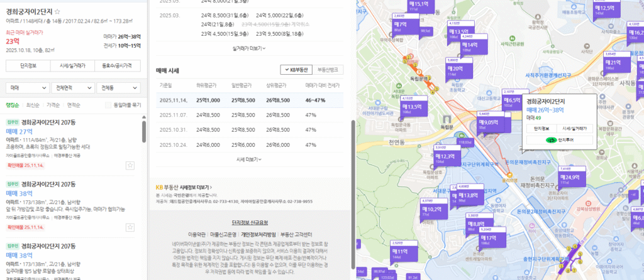This screenshot has height=280, width=644.
Task: Select the 매 10.2억 map marker
Action: point(434,210)
